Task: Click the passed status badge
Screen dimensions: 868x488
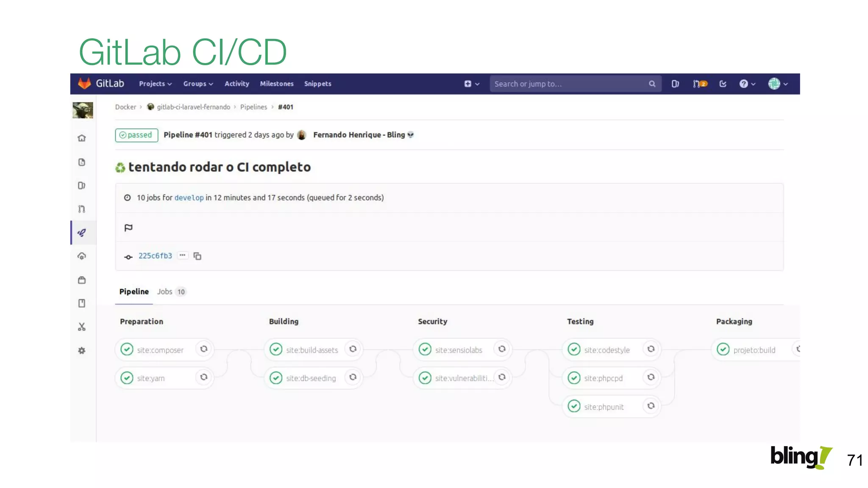Action: (136, 135)
